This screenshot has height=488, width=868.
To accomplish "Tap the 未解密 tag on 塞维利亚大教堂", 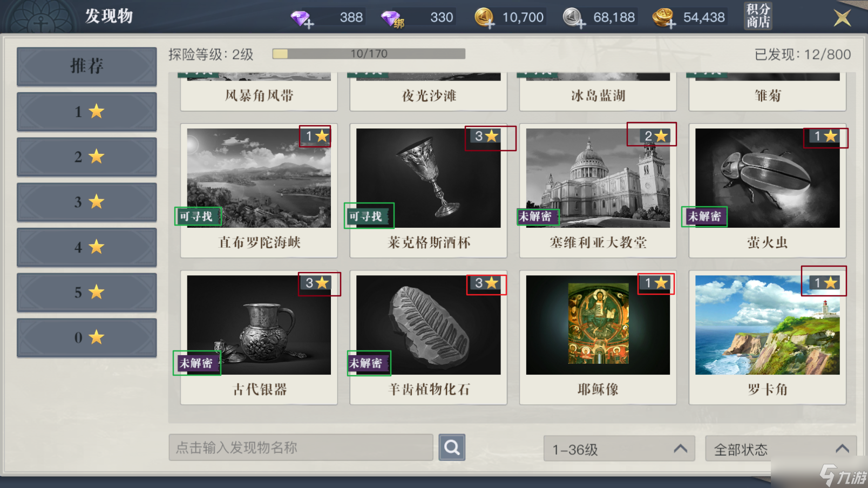I will pos(537,216).
